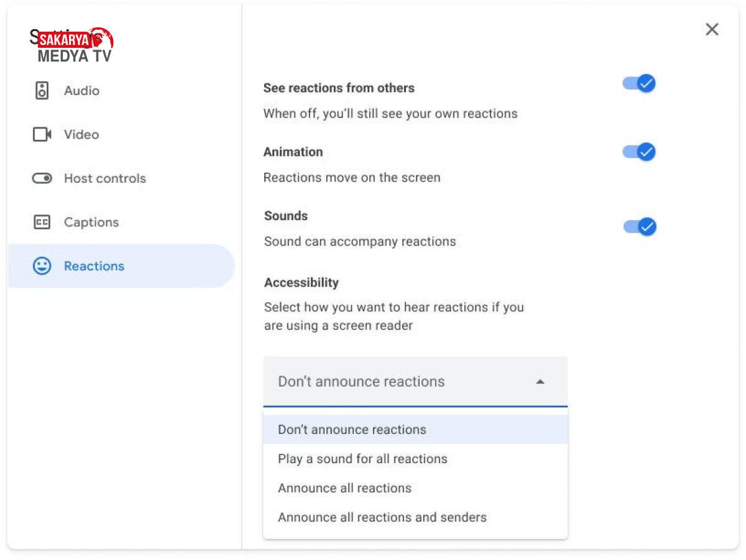The height and width of the screenshot is (560, 746).
Task: Click the Host controls toggle icon
Action: 42,178
